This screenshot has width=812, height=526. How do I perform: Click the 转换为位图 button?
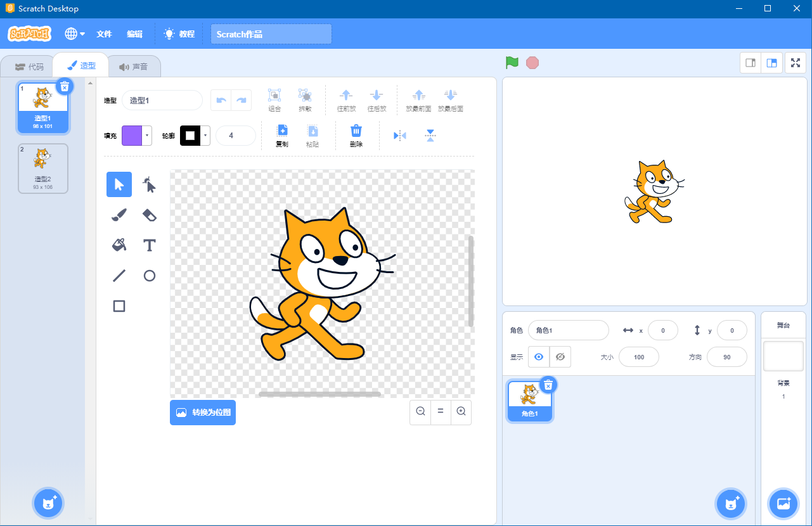[202, 412]
